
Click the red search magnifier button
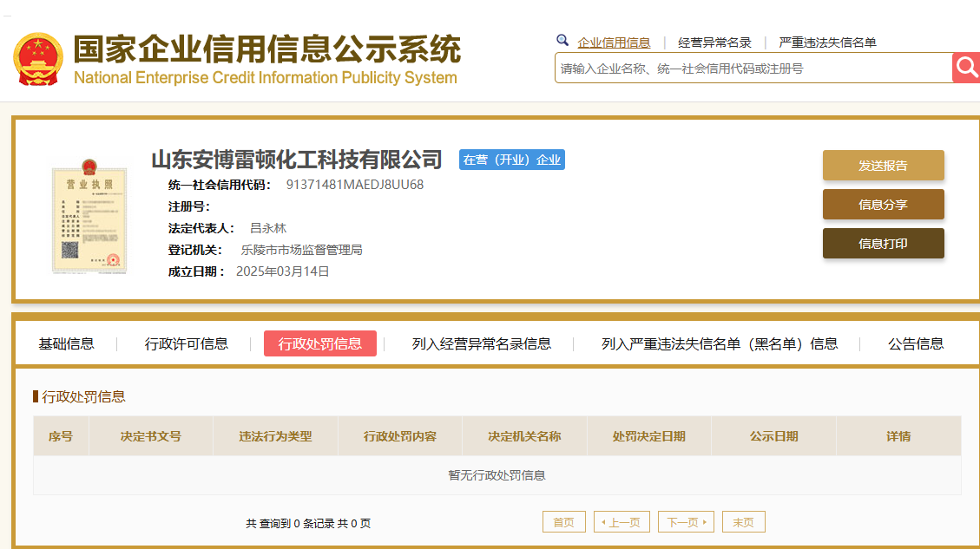tap(966, 68)
